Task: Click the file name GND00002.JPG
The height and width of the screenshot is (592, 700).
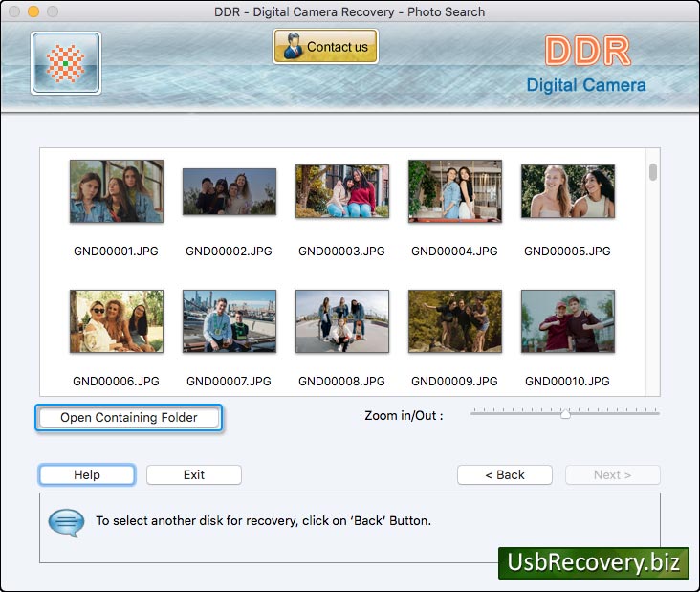Action: tap(229, 251)
